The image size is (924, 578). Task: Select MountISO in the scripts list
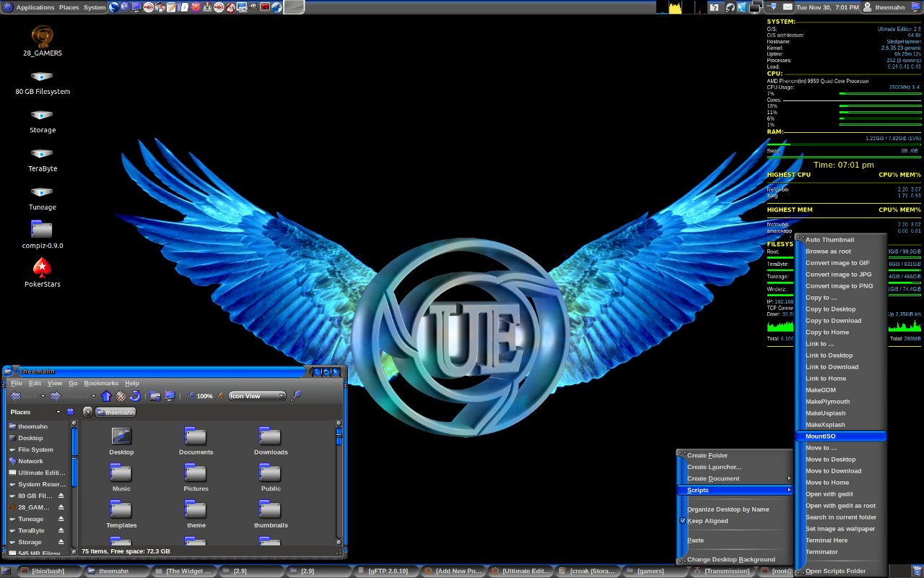pos(841,436)
